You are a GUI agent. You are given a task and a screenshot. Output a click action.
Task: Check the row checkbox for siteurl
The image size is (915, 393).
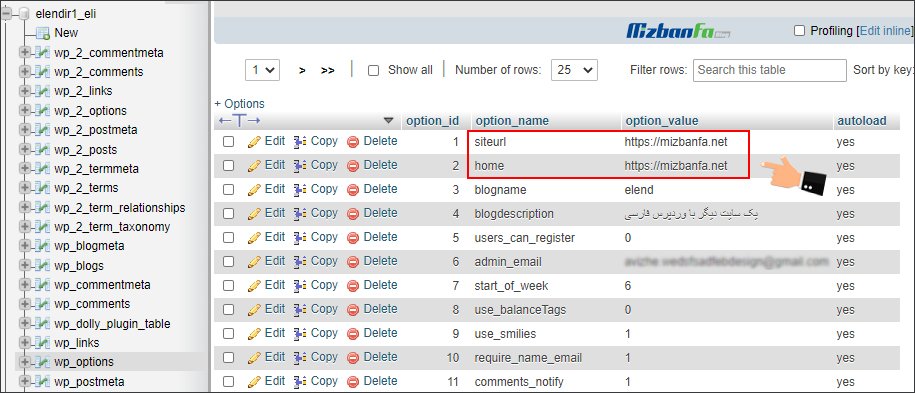coord(228,142)
